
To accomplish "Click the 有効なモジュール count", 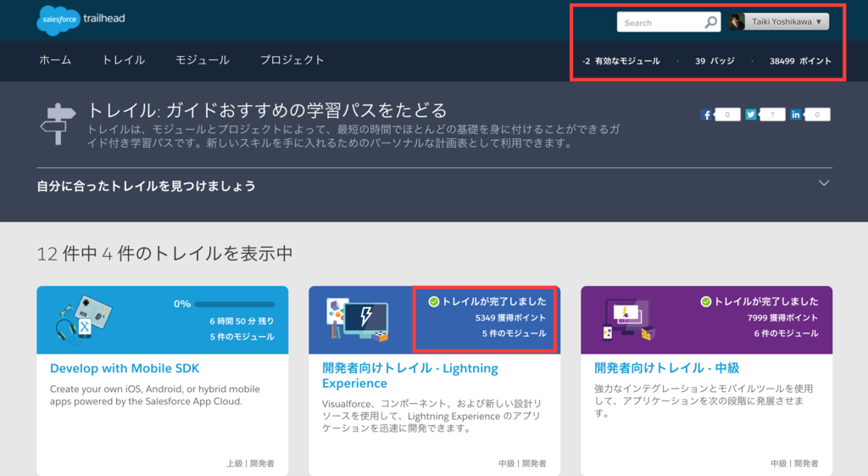I will (621, 61).
